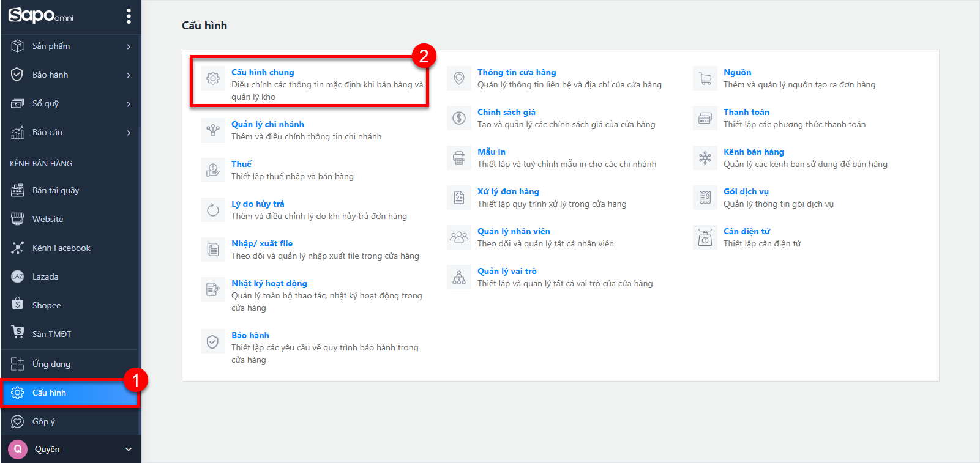Click the Cấu hình chung gear icon
This screenshot has height=463, width=980.
213,78
